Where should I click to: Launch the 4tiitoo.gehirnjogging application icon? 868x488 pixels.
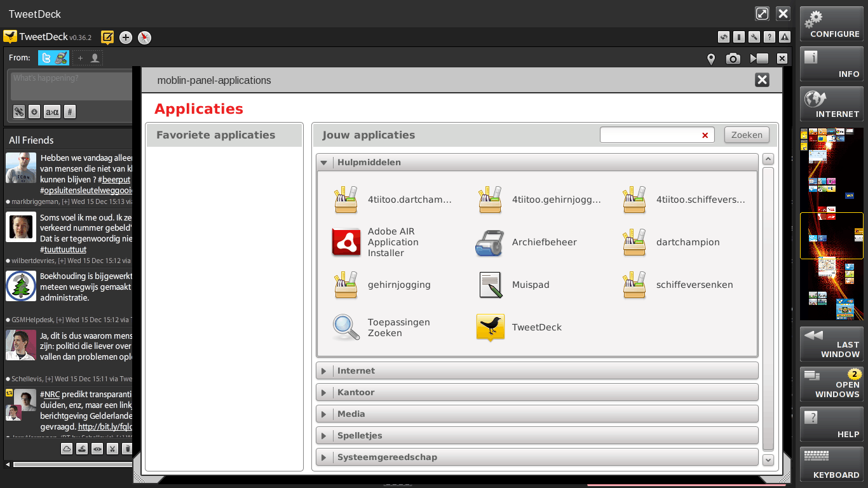pos(491,200)
